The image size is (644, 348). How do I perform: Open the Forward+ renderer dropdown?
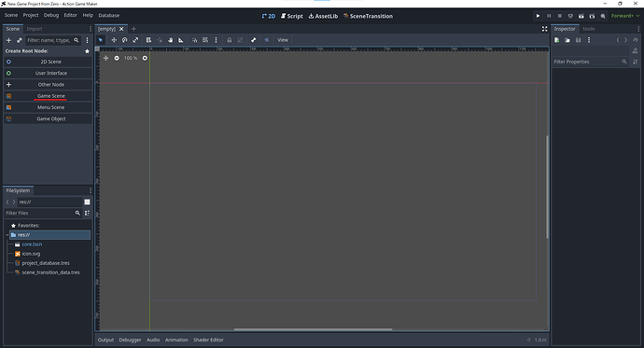pos(625,16)
